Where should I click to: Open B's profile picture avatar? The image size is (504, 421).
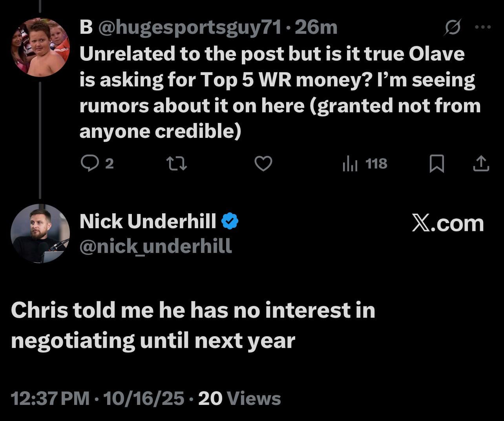coord(40,47)
